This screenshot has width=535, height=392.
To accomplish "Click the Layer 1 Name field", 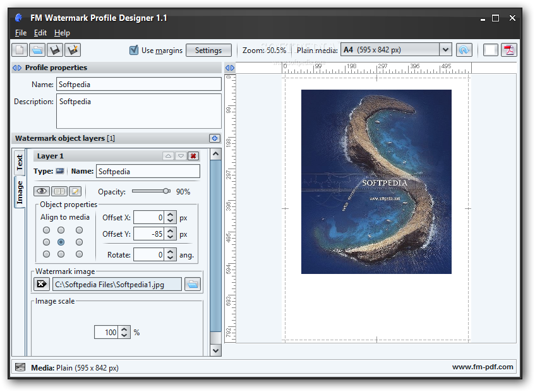I will pyautogui.click(x=148, y=171).
